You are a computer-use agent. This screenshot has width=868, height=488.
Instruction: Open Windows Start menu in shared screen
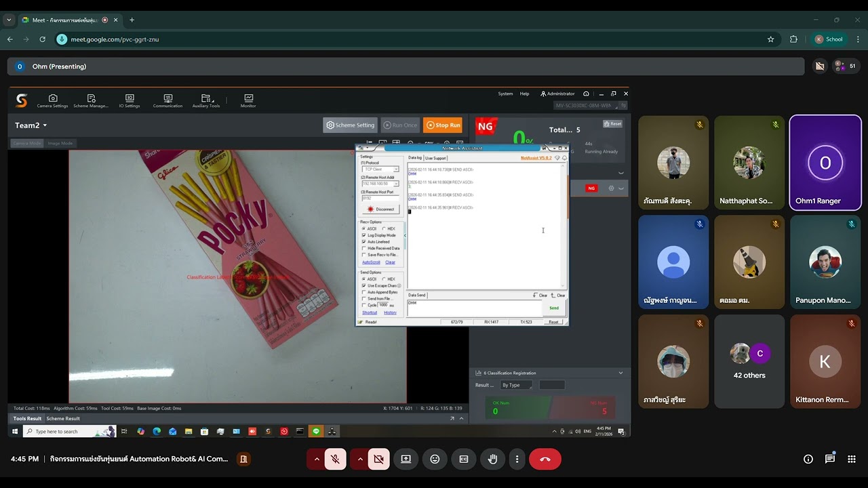pos(16,431)
